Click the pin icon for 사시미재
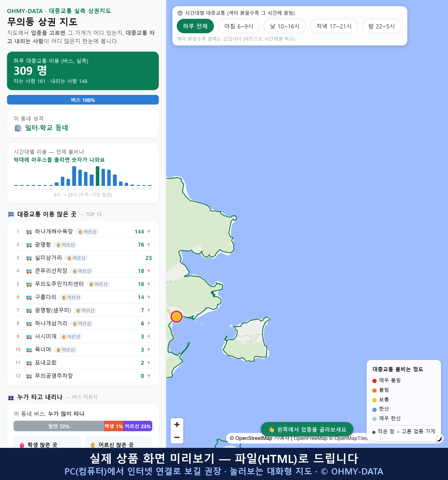The height and width of the screenshot is (480, 448). click(149, 337)
